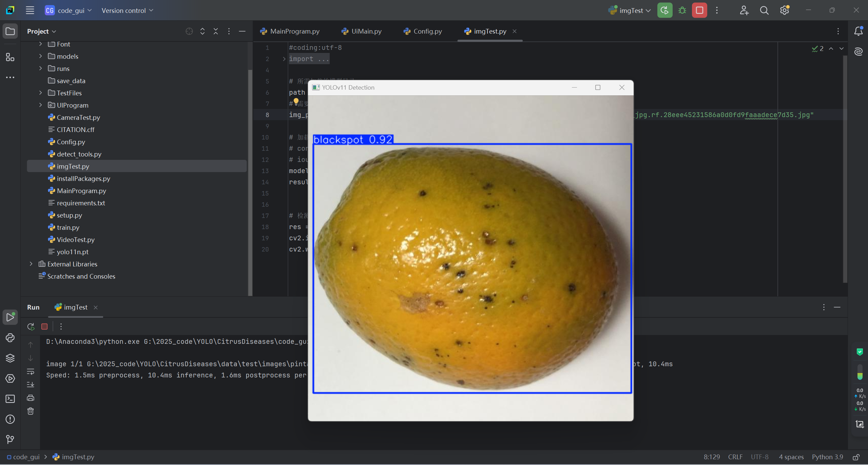868x465 pixels.
Task: Collapse all in Project panel
Action: 216,31
